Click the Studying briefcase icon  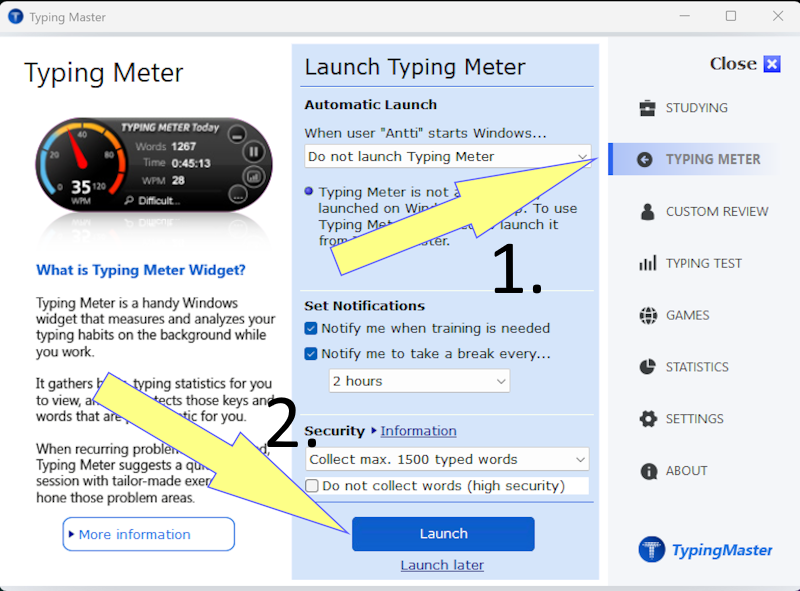[647, 108]
